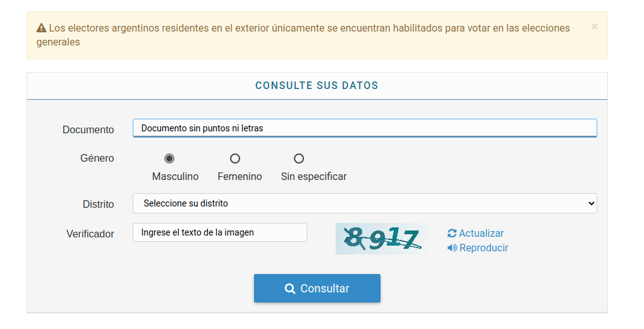Click the captcha image showing 8917
Viewport: 644px width, 329px height.
(x=382, y=239)
